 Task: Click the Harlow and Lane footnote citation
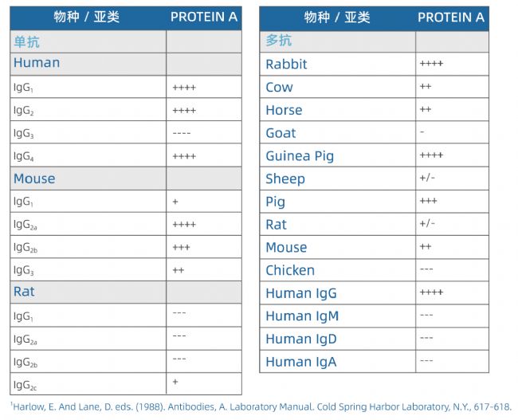click(261, 406)
